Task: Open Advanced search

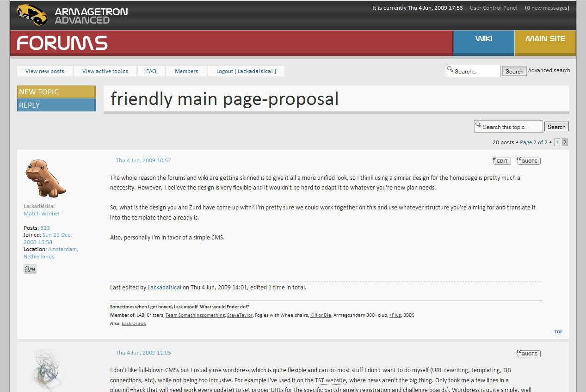Action: click(549, 70)
